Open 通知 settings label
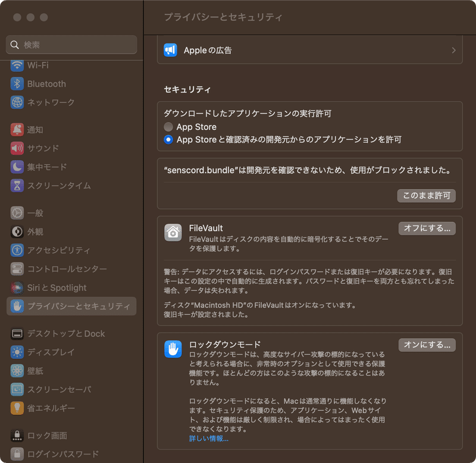476x463 pixels. click(35, 130)
